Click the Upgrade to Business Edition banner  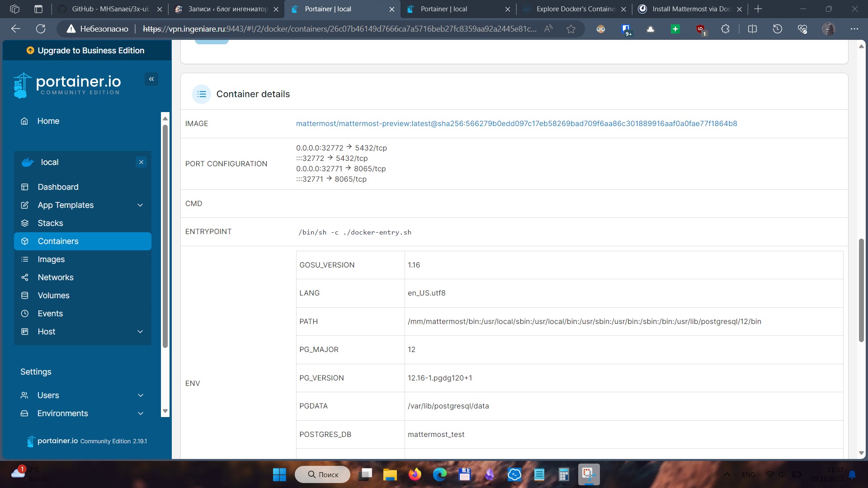click(86, 51)
